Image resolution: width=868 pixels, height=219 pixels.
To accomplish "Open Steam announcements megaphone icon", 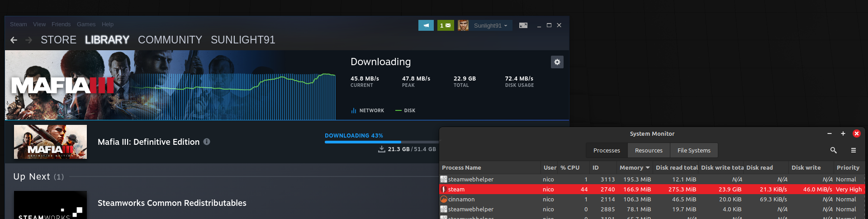I will [x=426, y=25].
